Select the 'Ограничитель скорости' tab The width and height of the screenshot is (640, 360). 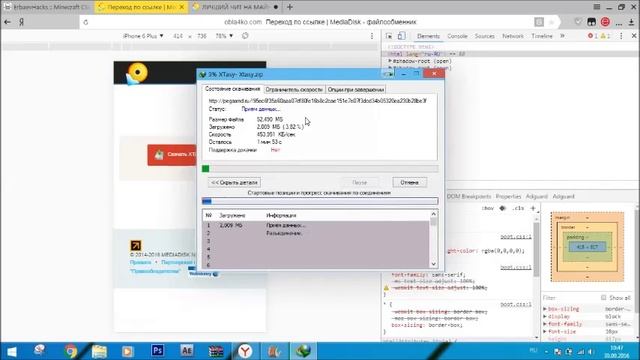click(294, 89)
